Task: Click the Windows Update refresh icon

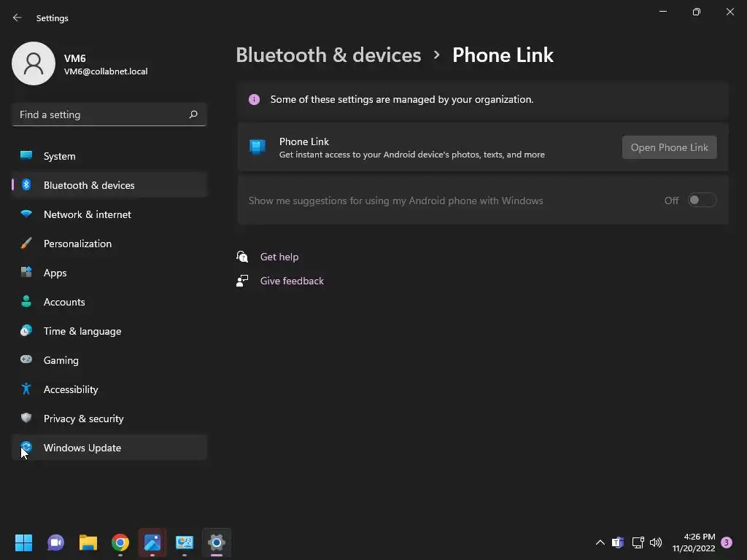Action: (x=26, y=447)
